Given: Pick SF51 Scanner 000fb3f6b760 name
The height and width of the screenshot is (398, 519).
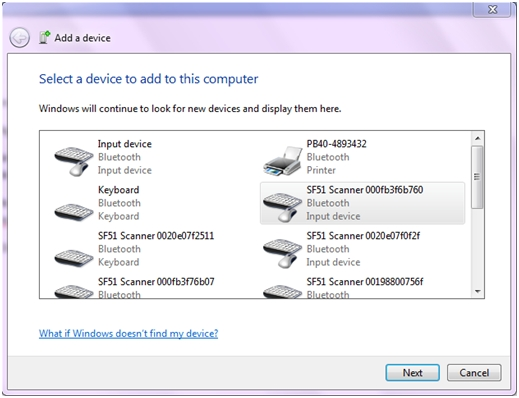Looking at the screenshot, I should pyautogui.click(x=365, y=190).
